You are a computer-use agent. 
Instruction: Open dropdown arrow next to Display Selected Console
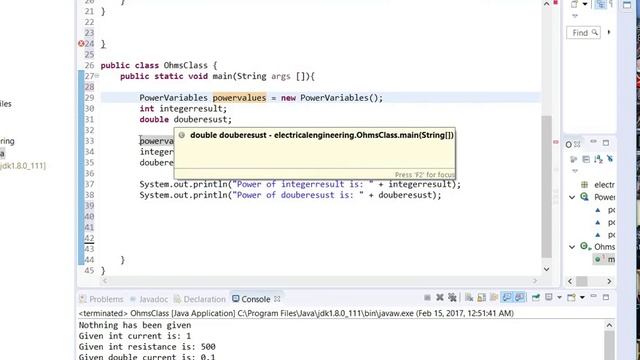[x=559, y=298]
